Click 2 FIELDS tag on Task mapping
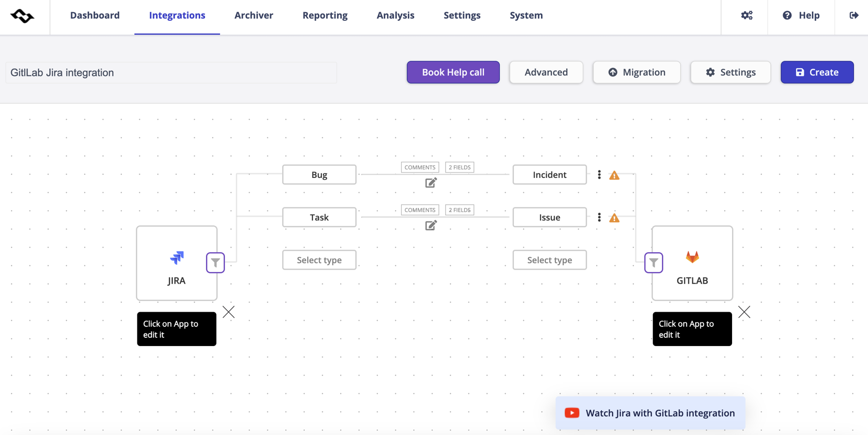 tap(460, 210)
